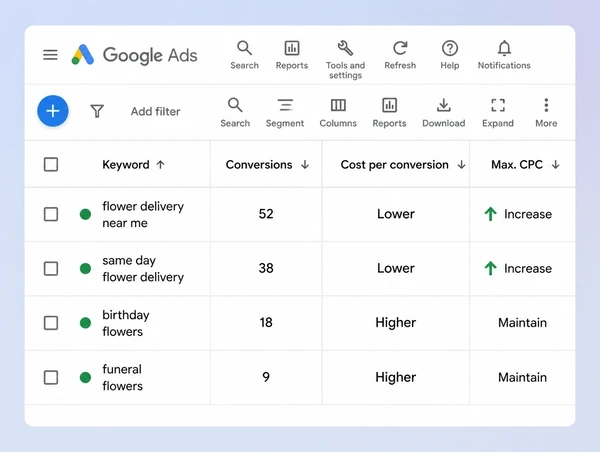Screen dimensions: 600x452
Task: Click the Google Ads logo
Action: coord(134,55)
